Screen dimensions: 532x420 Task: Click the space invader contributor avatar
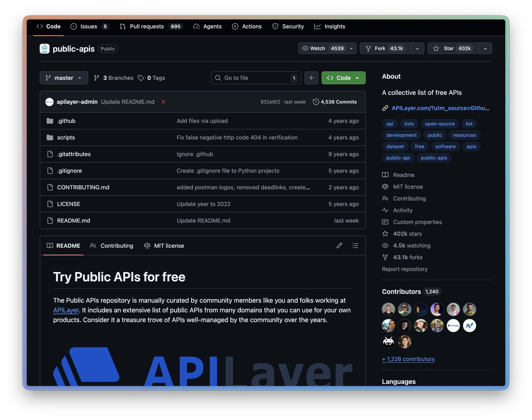(388, 342)
